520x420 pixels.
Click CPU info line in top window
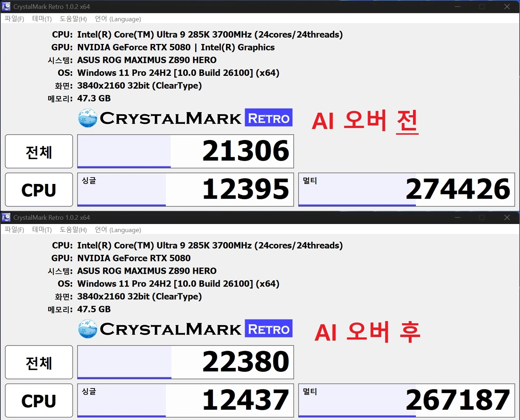(x=210, y=35)
